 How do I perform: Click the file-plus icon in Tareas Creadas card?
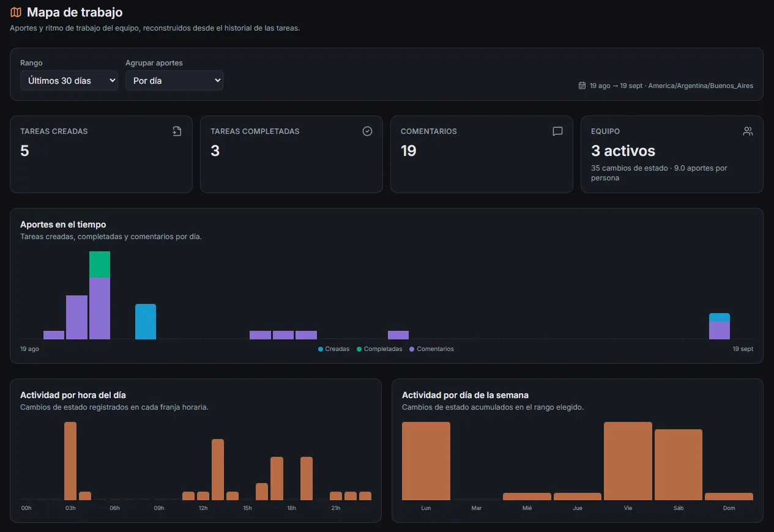coord(177,131)
